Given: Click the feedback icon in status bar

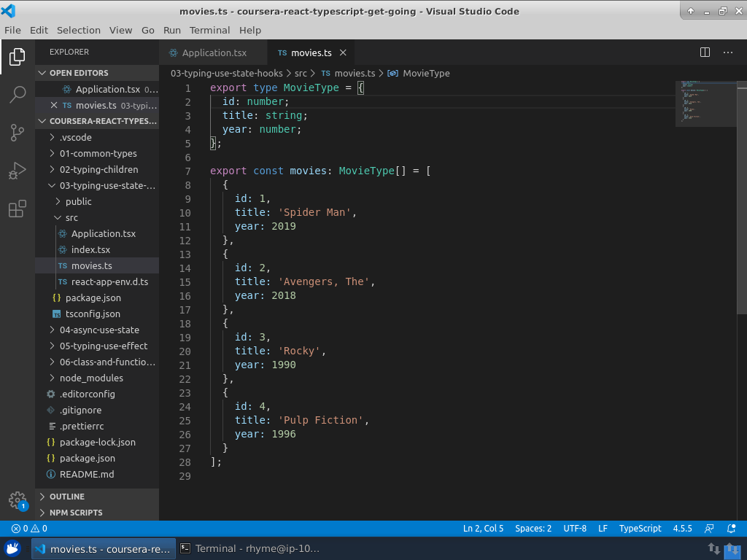Looking at the screenshot, I should [x=709, y=529].
